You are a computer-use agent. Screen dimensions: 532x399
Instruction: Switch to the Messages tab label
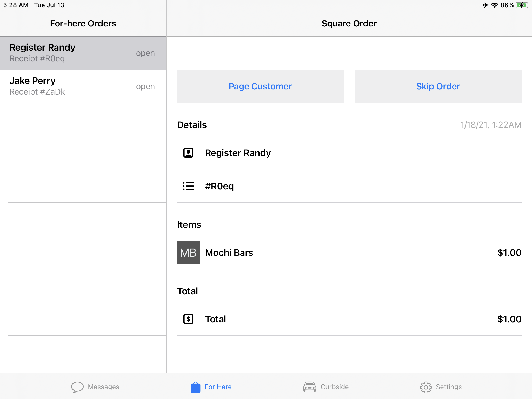tap(103, 387)
